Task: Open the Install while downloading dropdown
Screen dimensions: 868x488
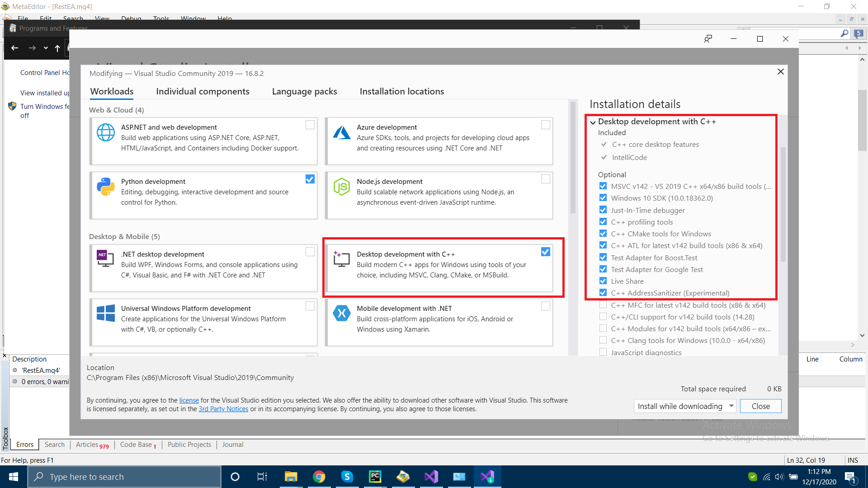Action: click(684, 406)
